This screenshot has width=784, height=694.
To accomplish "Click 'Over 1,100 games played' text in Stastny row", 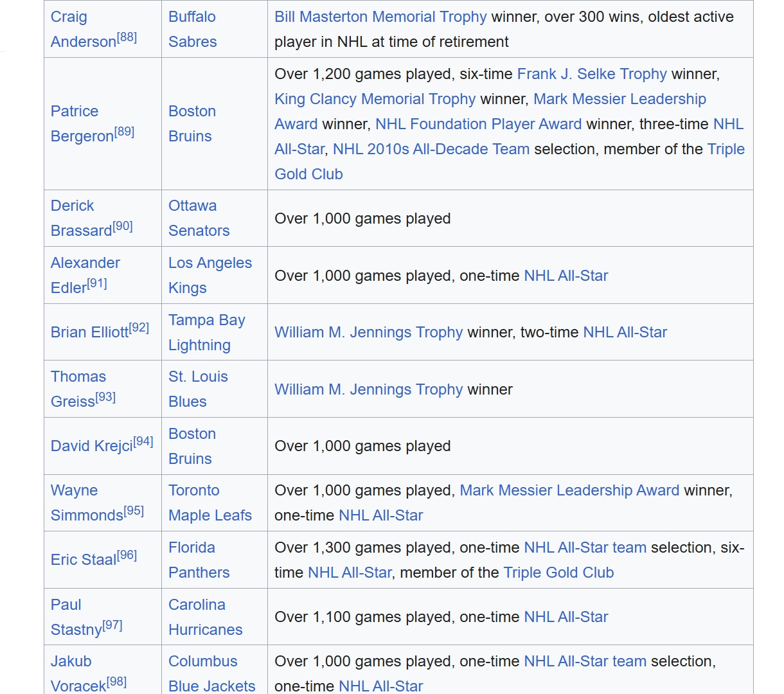I will pyautogui.click(x=362, y=617).
